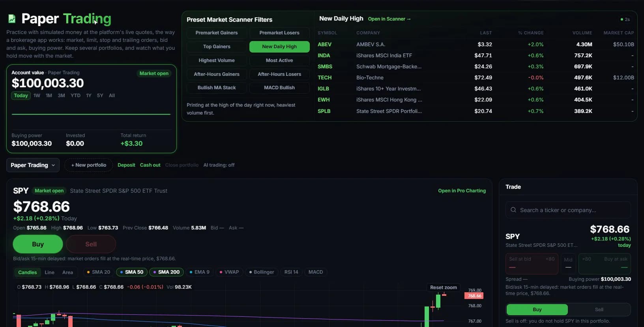This screenshot has width=644, height=327.
Task: Enable the VWAP indicator
Action: click(229, 272)
